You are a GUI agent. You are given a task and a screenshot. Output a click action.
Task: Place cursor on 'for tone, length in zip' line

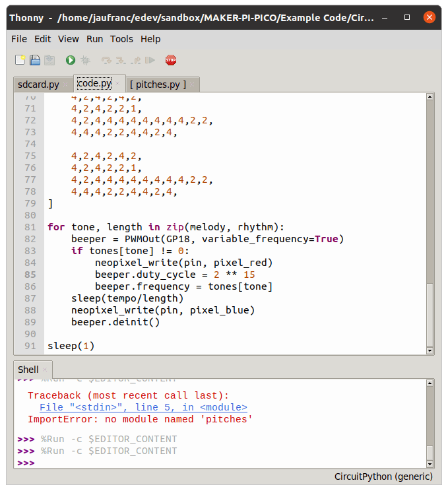(x=166, y=227)
